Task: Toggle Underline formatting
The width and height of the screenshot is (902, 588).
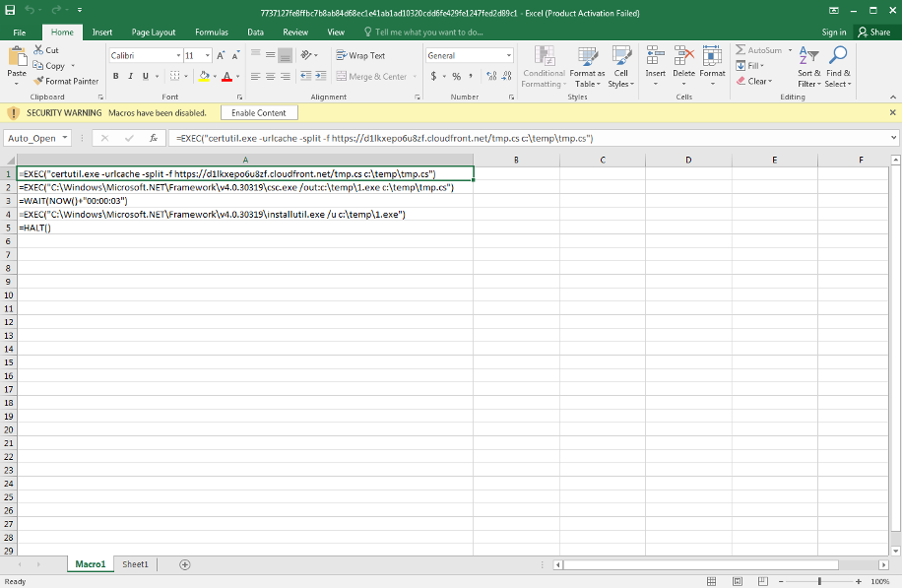Action: coord(146,76)
